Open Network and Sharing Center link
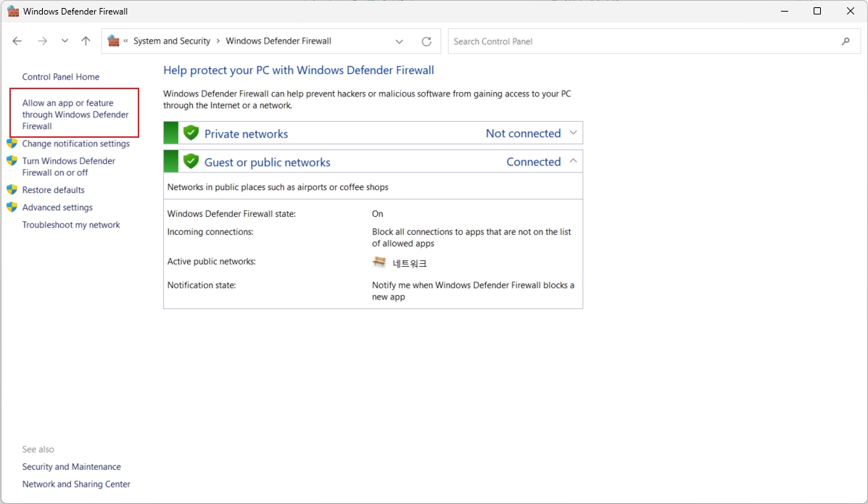Viewport: 868px width, 504px height. [x=76, y=484]
